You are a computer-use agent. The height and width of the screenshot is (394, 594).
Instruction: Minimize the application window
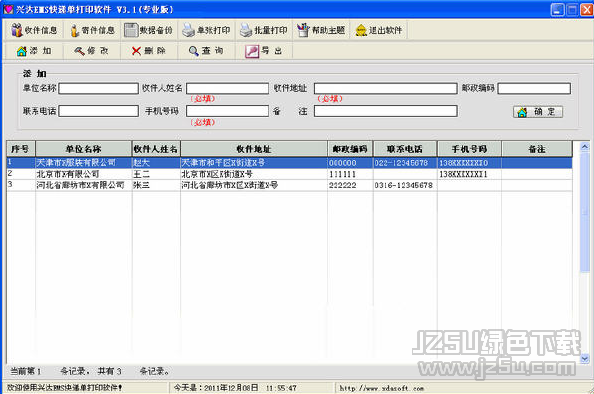click(557, 9)
